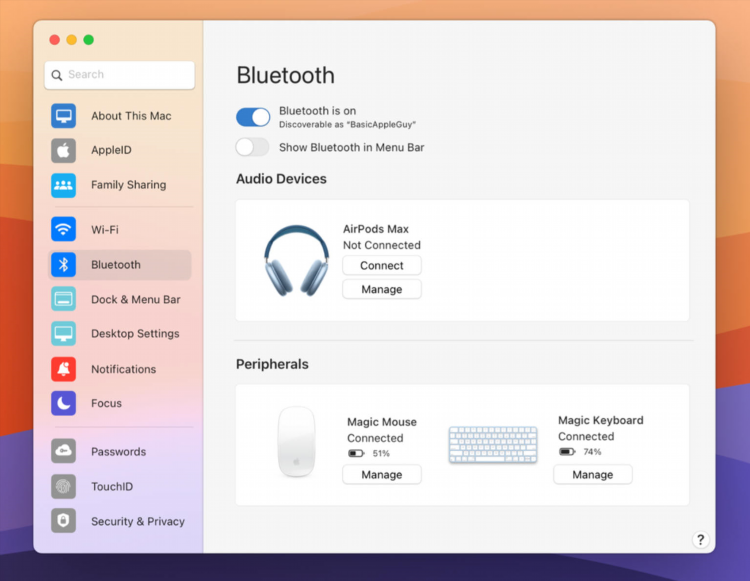Open the TouchID fingerprint icon
The image size is (750, 581).
tap(63, 486)
